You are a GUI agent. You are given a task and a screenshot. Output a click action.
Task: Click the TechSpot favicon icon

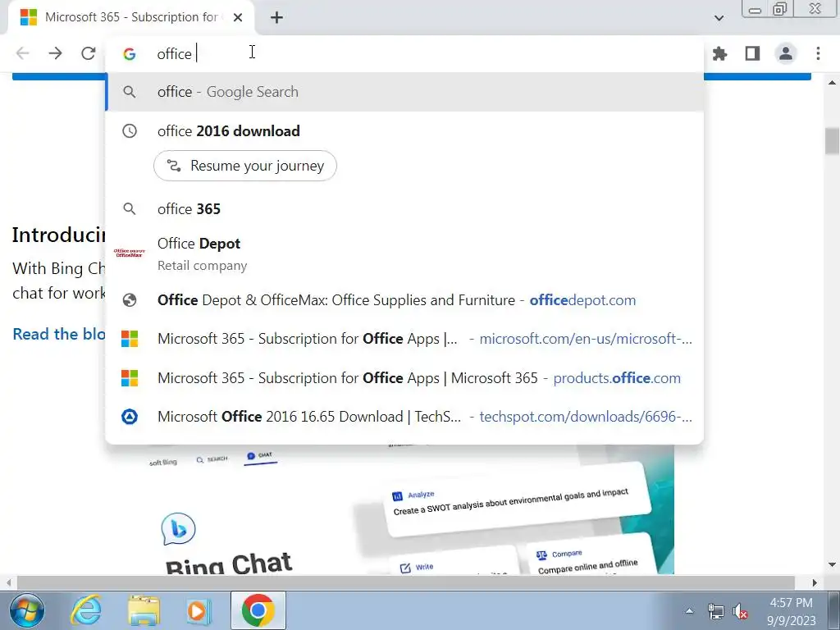tap(129, 416)
